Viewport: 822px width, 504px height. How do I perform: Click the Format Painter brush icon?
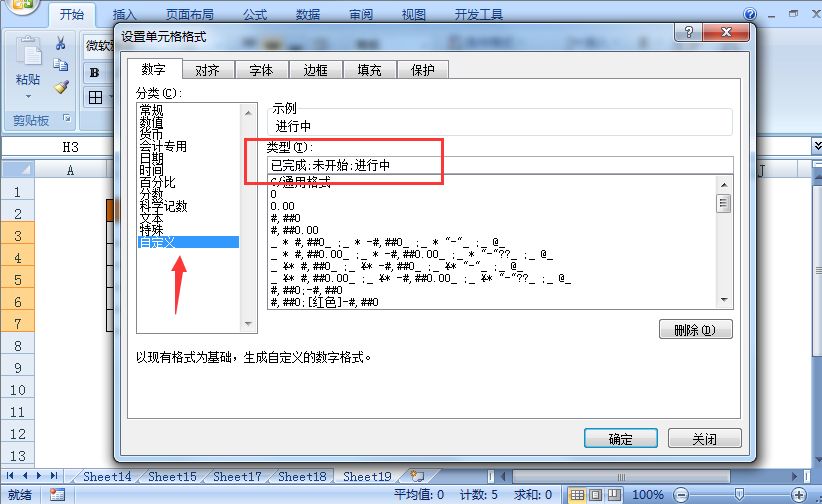pos(61,87)
